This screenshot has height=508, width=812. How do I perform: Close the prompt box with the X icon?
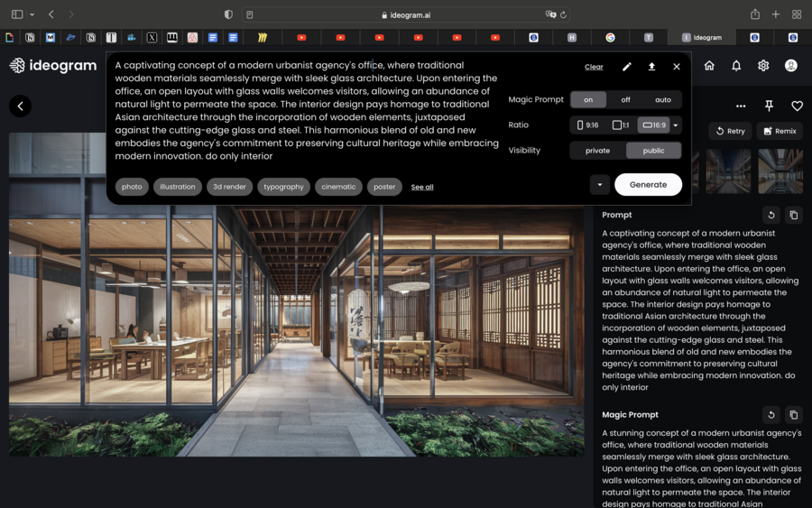(x=677, y=66)
